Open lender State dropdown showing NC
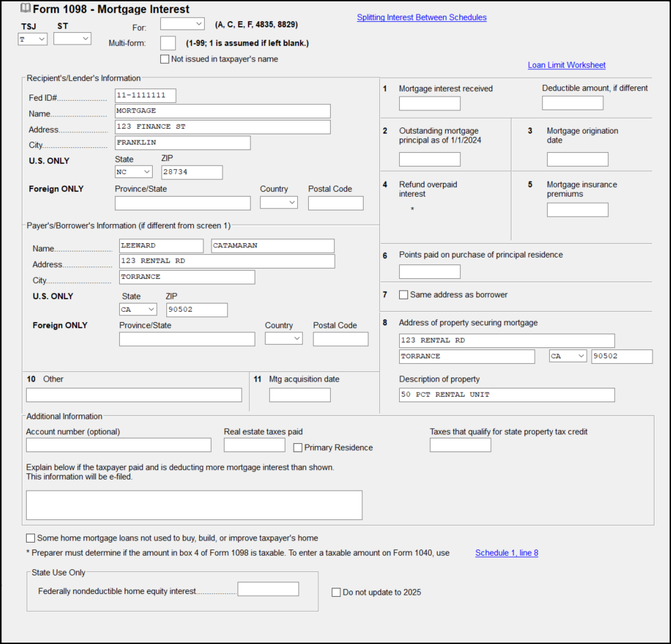The width and height of the screenshot is (671, 644). tap(134, 172)
